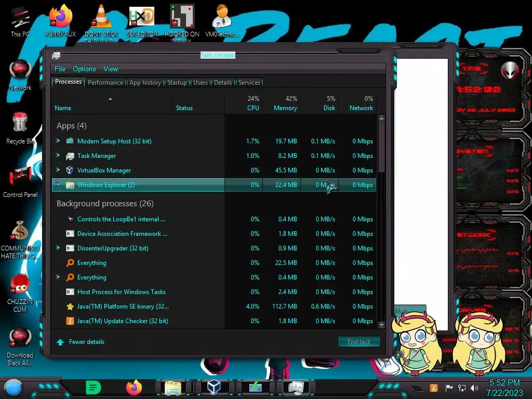This screenshot has width=532, height=399.
Task: Click the process list scroll-up arrow
Action: point(381,119)
